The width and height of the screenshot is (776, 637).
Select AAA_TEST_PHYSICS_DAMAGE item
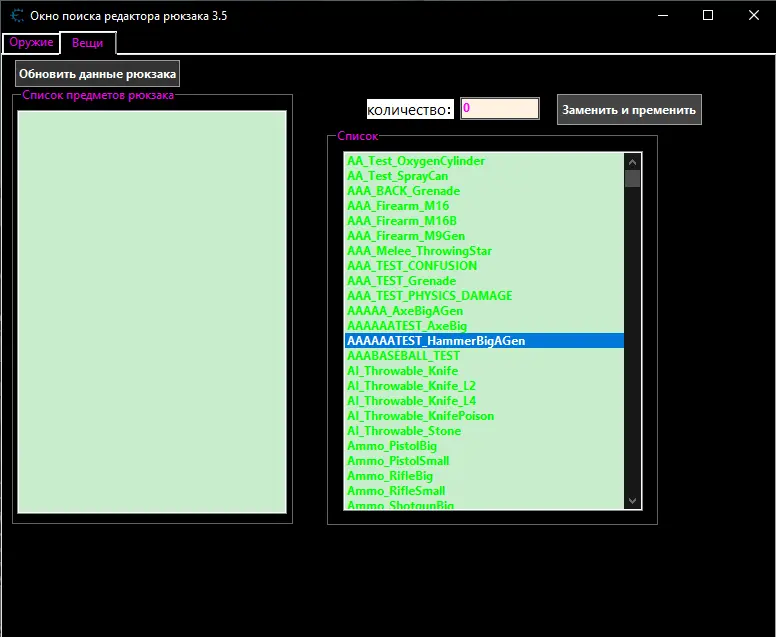(x=429, y=296)
